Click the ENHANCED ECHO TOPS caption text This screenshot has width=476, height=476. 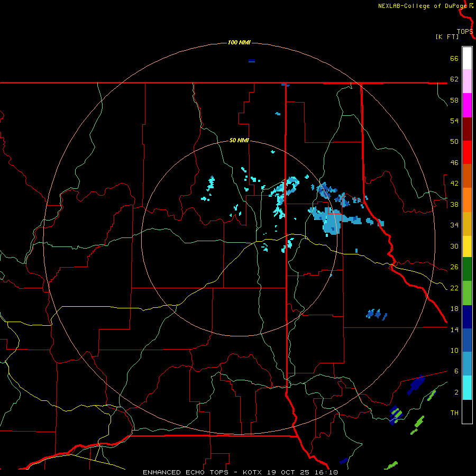[186, 472]
